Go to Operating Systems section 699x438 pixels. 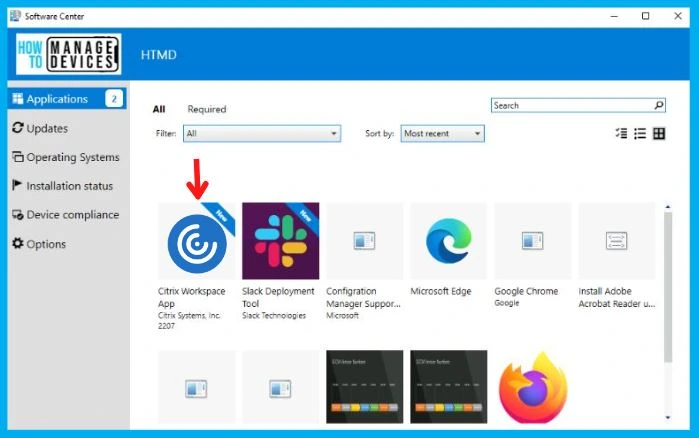(67, 157)
